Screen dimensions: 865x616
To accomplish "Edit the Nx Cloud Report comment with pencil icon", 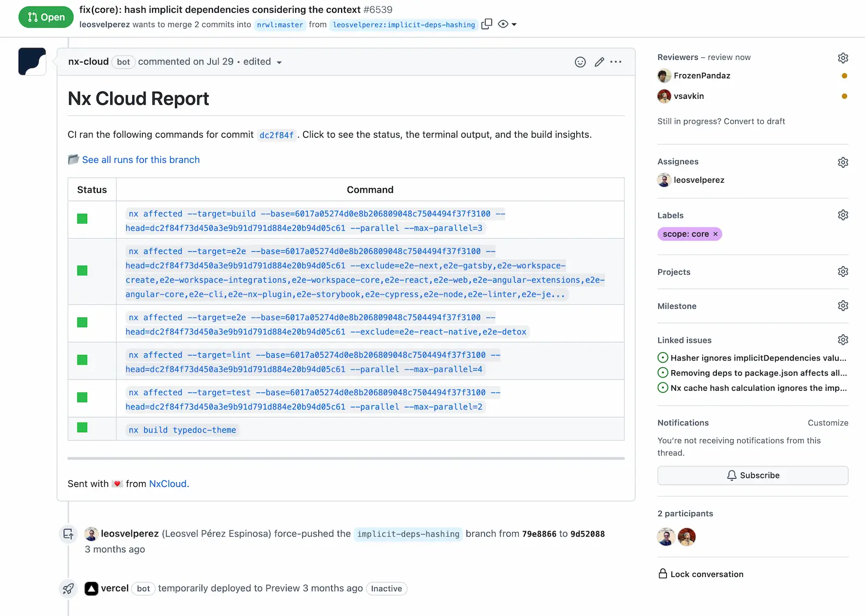I will pyautogui.click(x=598, y=62).
